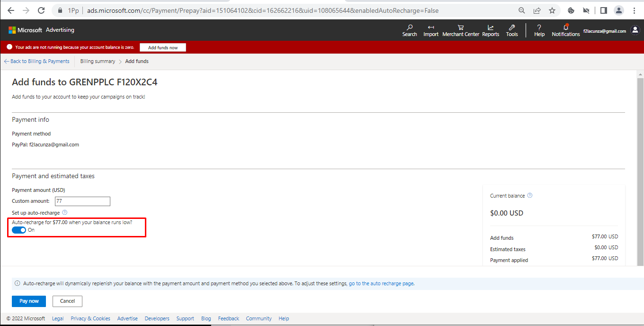Open Advertise footer link
This screenshot has width=644, height=326.
tap(127, 318)
